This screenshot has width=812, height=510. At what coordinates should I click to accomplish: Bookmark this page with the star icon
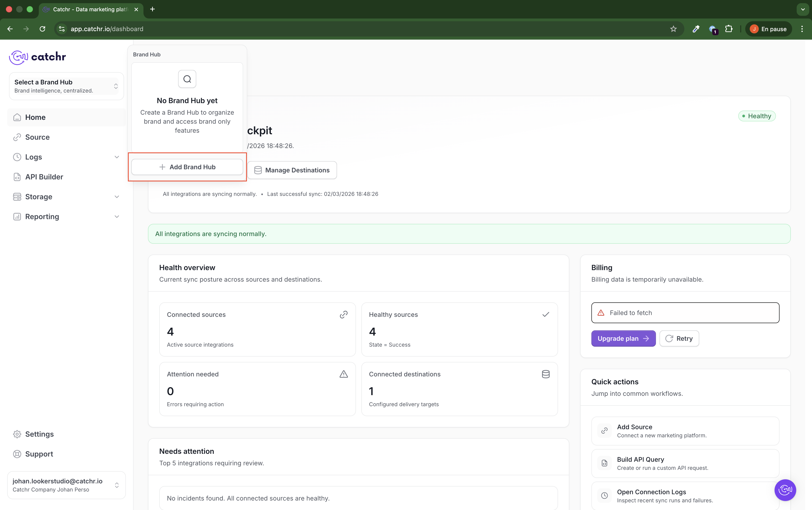pyautogui.click(x=673, y=29)
